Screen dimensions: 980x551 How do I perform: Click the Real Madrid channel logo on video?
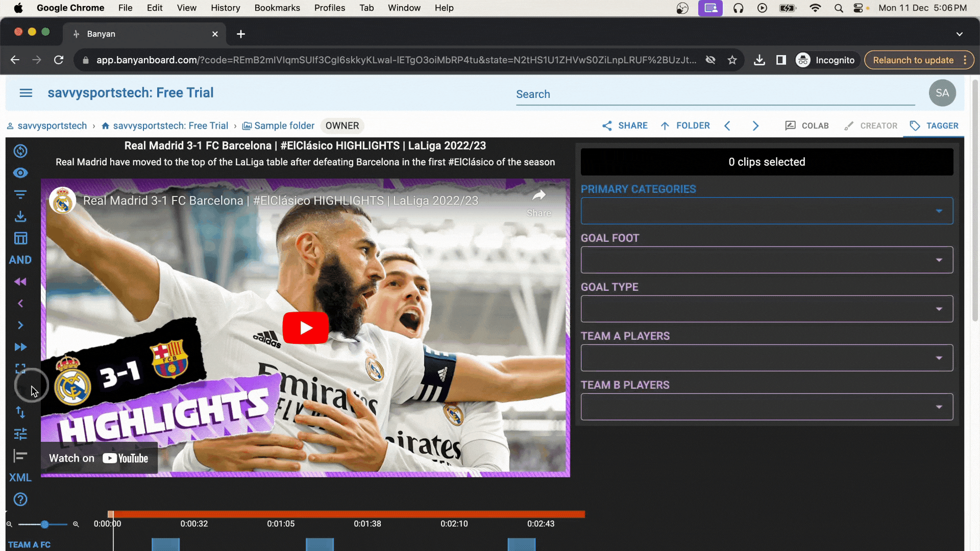(x=62, y=201)
